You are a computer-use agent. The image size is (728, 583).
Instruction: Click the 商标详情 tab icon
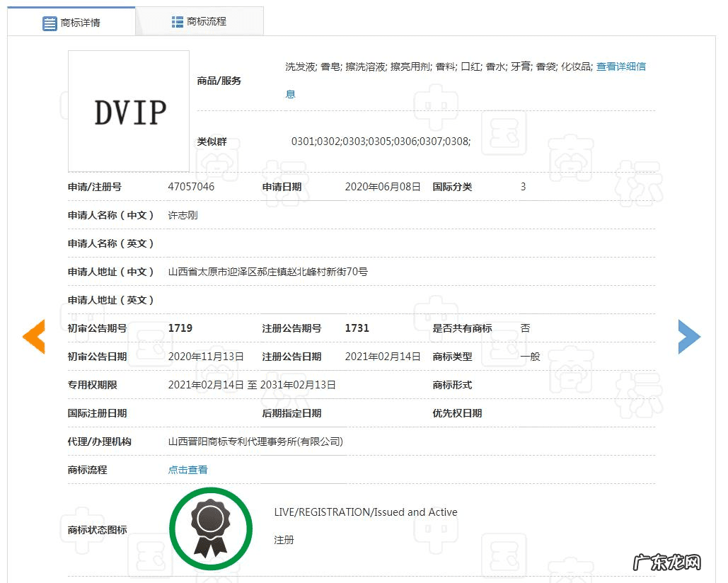pyautogui.click(x=50, y=23)
